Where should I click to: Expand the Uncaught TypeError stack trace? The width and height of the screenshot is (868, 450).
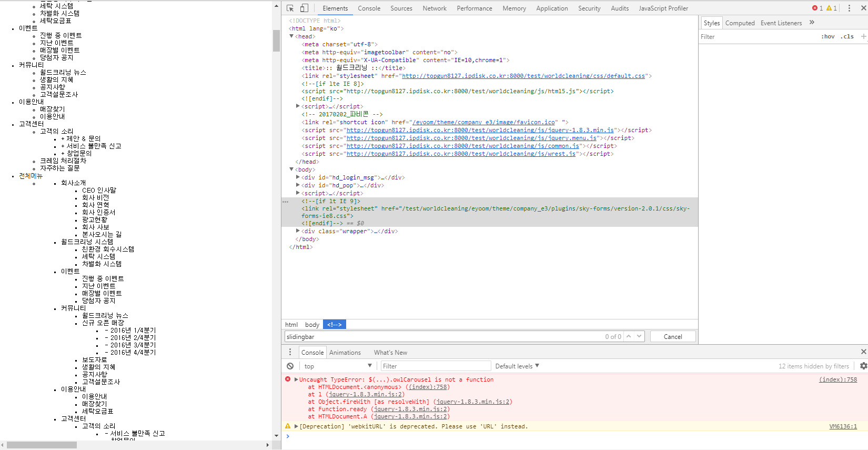pos(296,379)
